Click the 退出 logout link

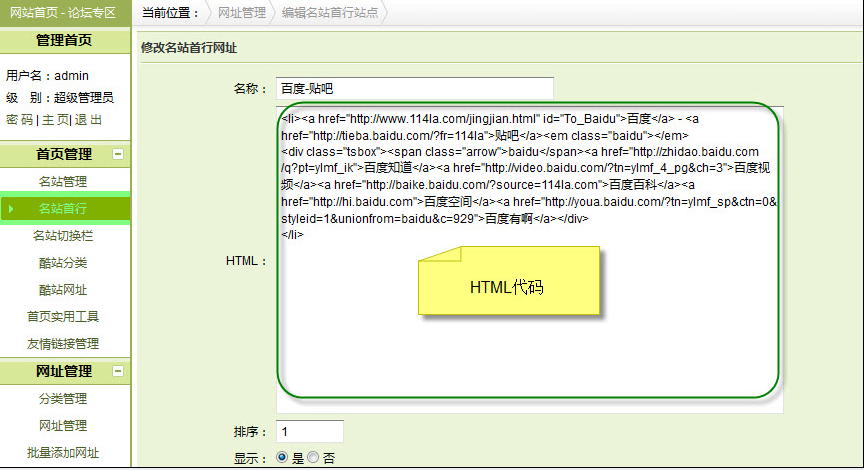click(x=88, y=120)
